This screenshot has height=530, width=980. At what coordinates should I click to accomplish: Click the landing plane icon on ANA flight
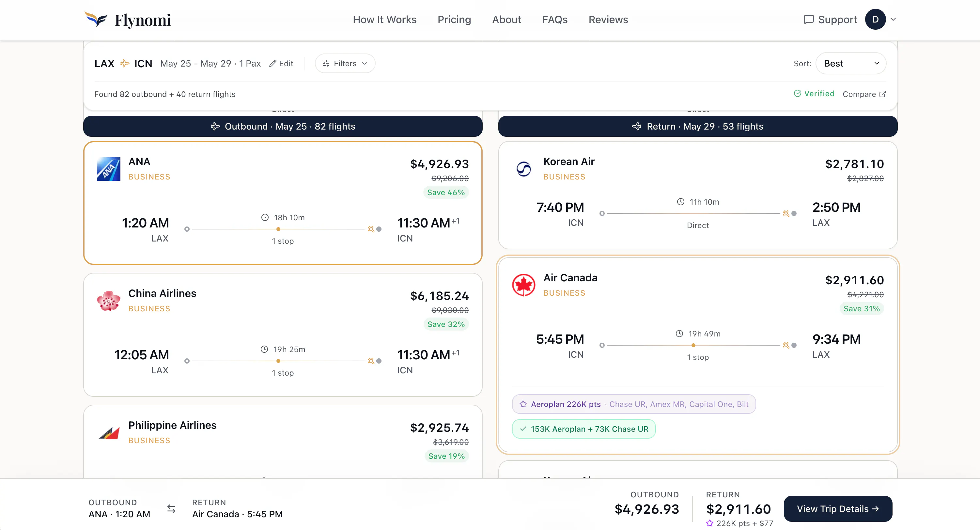coord(371,229)
